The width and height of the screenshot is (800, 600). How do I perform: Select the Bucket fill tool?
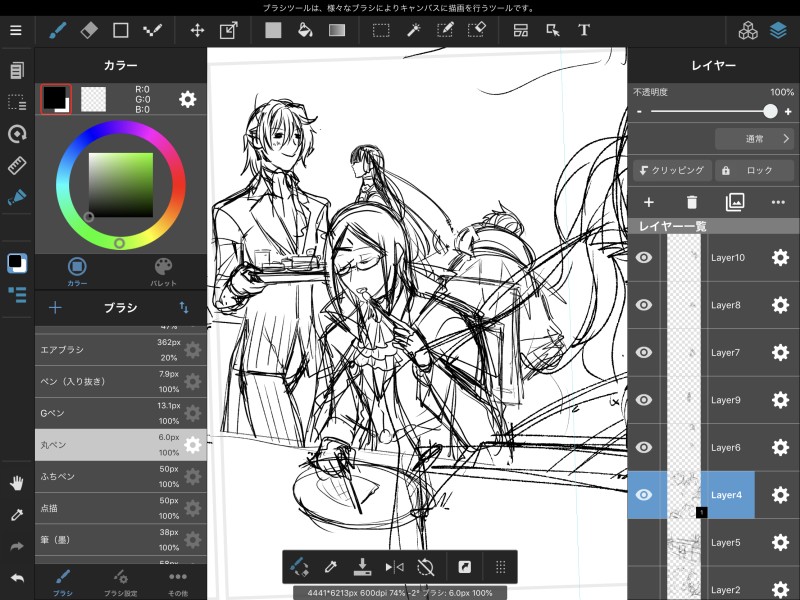tap(305, 30)
